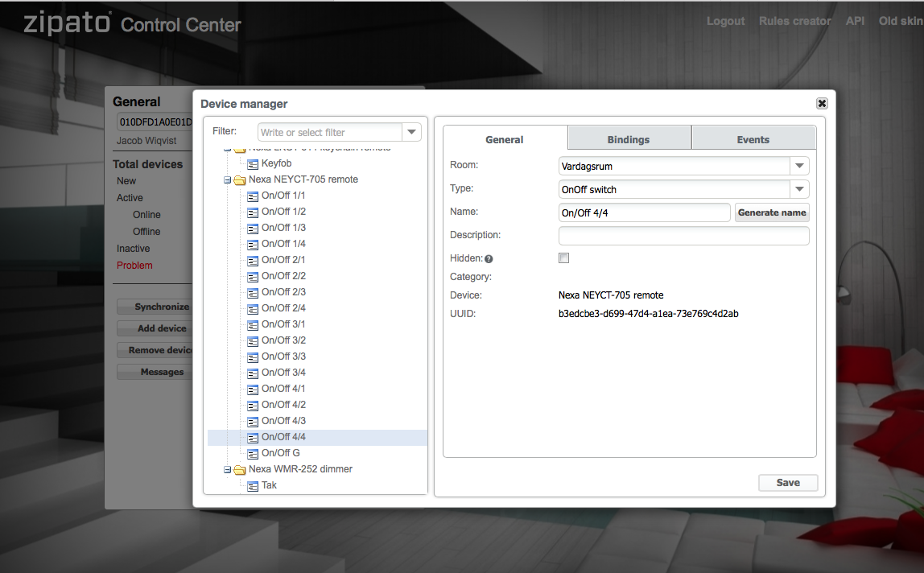Click the Nexa NEYCT-705 remote folder icon

click(x=240, y=179)
